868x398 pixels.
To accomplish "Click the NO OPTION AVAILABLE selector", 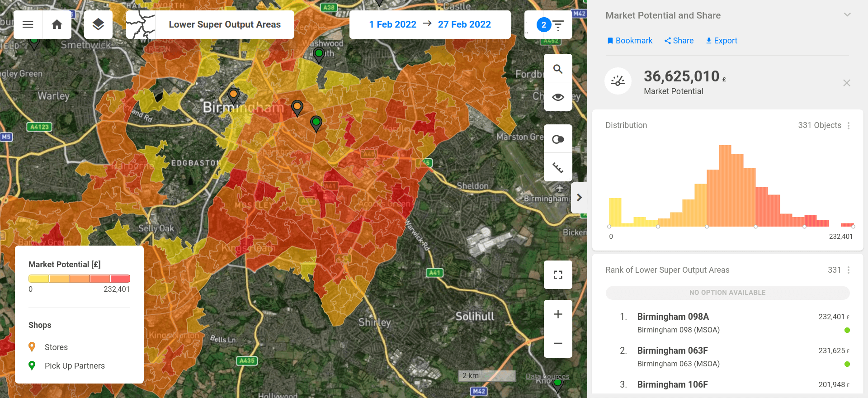I will (x=727, y=293).
